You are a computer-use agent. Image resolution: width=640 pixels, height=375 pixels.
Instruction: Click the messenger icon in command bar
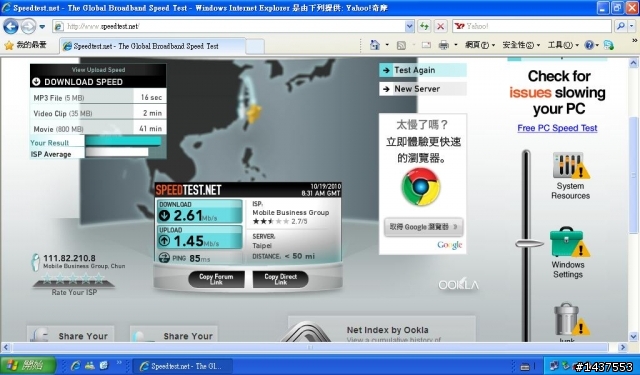[x=609, y=45]
